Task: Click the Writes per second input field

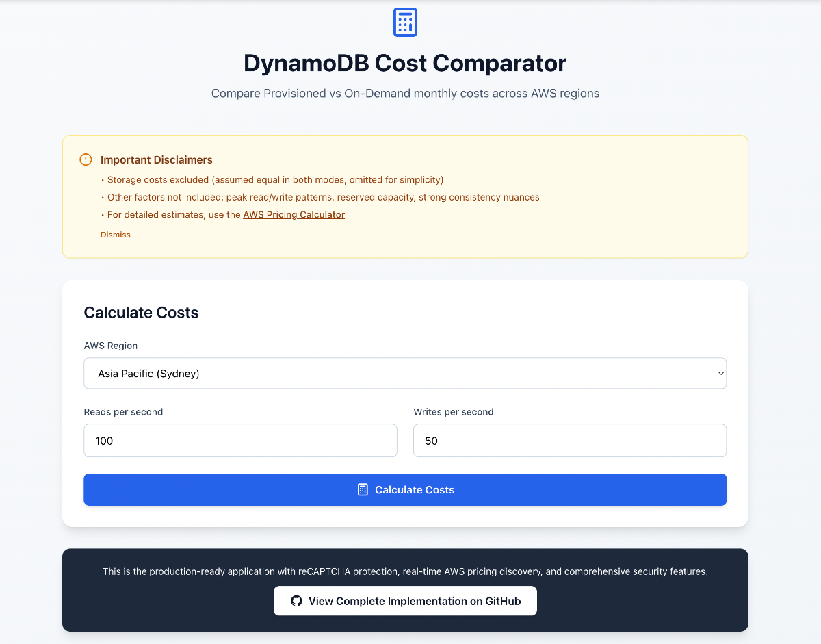Action: [569, 440]
